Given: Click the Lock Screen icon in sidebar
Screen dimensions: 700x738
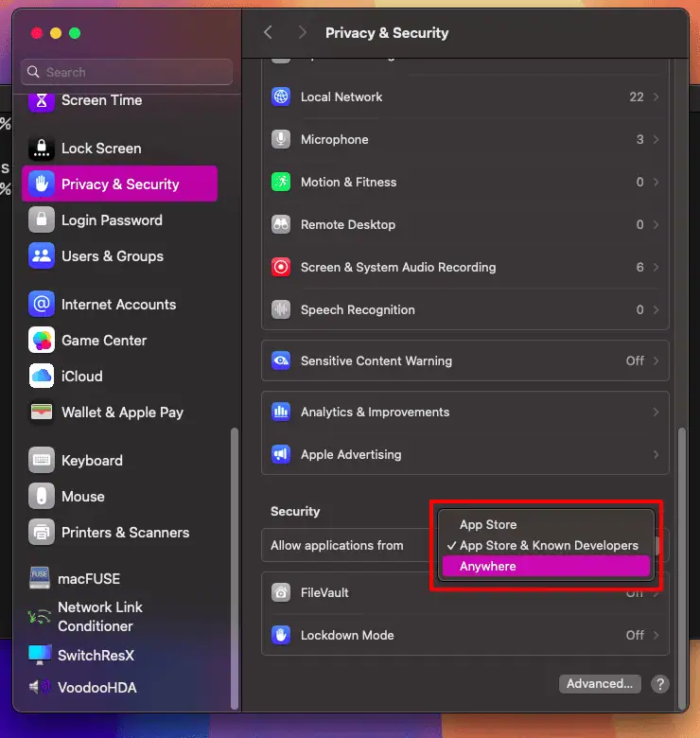Looking at the screenshot, I should tap(42, 149).
